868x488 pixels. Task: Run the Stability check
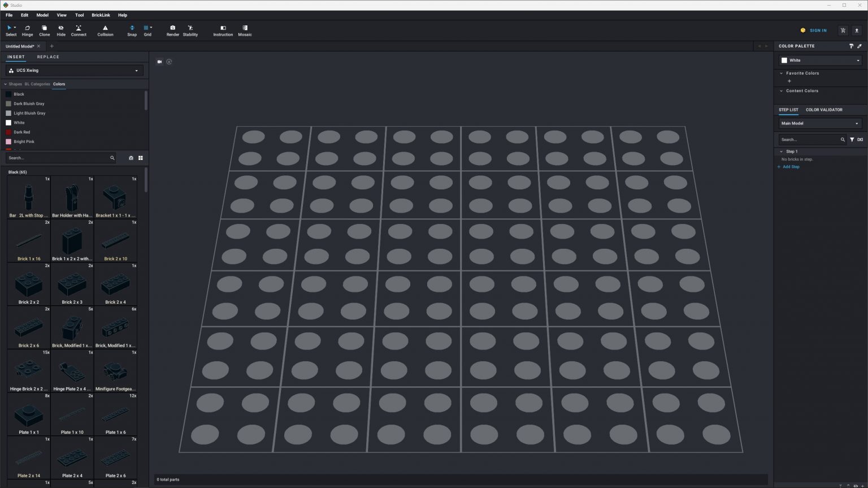[x=190, y=30]
